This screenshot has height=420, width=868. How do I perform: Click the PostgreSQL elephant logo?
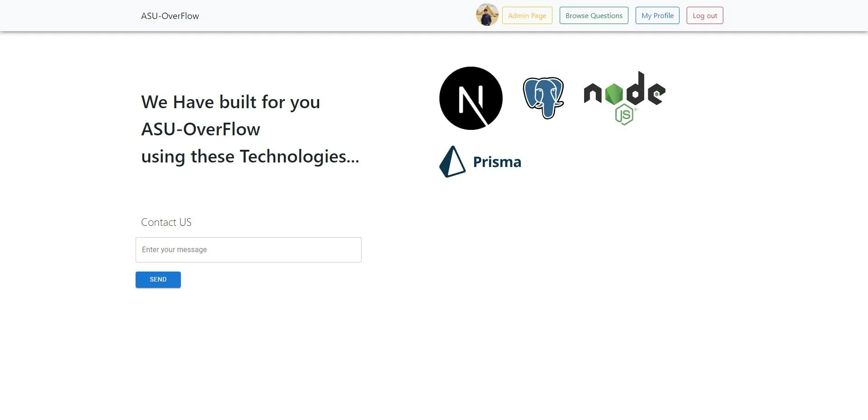coord(543,98)
